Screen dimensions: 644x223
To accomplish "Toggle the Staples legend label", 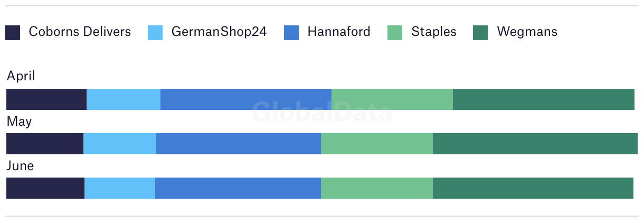I will coord(434,32).
